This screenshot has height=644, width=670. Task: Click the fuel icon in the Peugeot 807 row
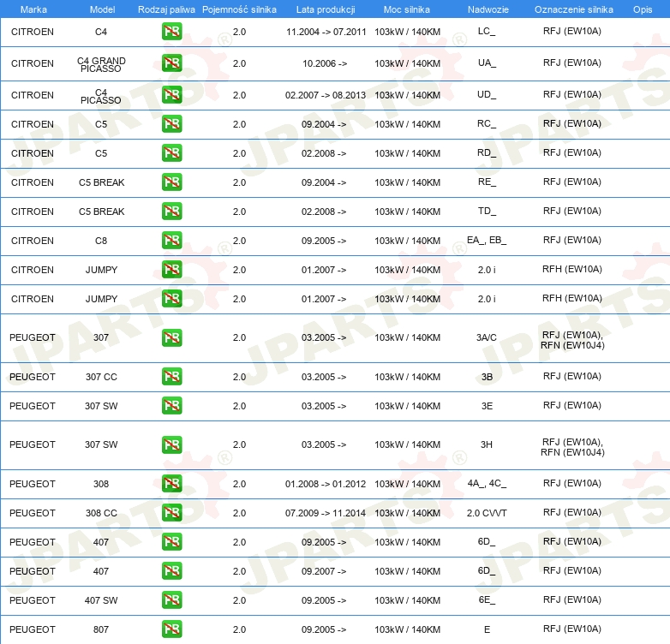point(171,629)
